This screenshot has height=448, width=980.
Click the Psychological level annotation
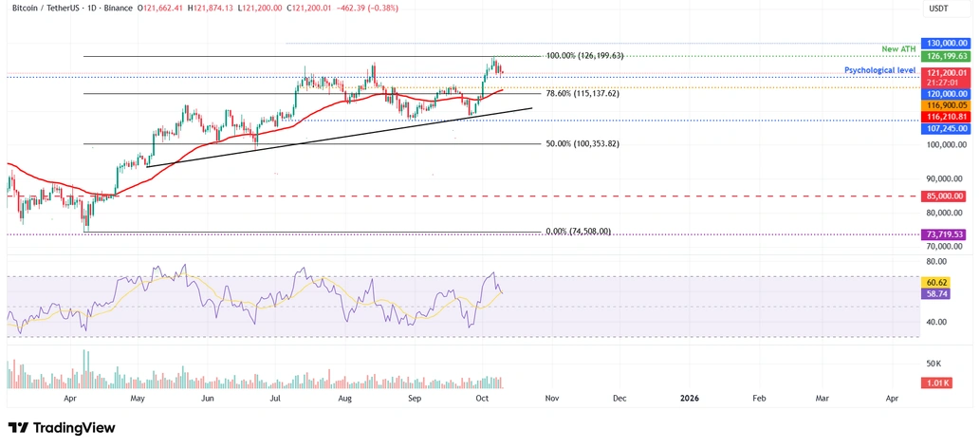[x=879, y=70]
